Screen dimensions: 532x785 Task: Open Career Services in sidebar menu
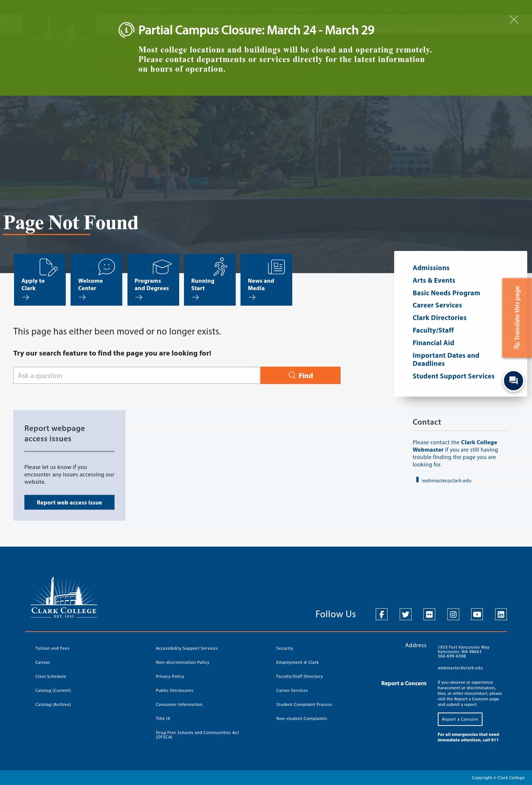[x=437, y=305]
